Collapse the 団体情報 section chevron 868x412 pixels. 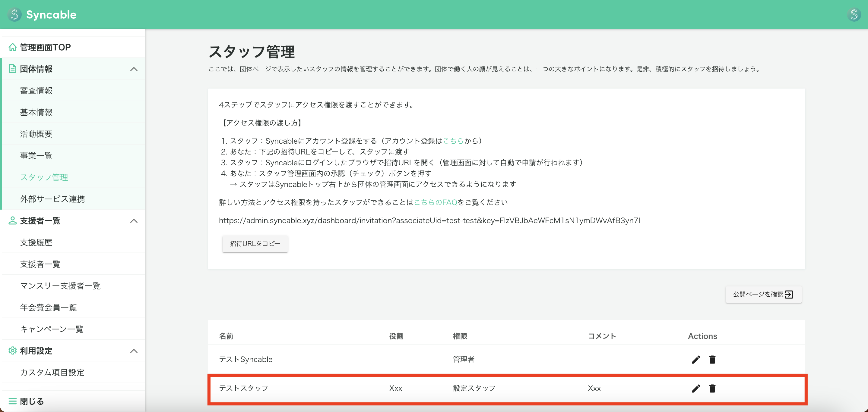click(134, 69)
